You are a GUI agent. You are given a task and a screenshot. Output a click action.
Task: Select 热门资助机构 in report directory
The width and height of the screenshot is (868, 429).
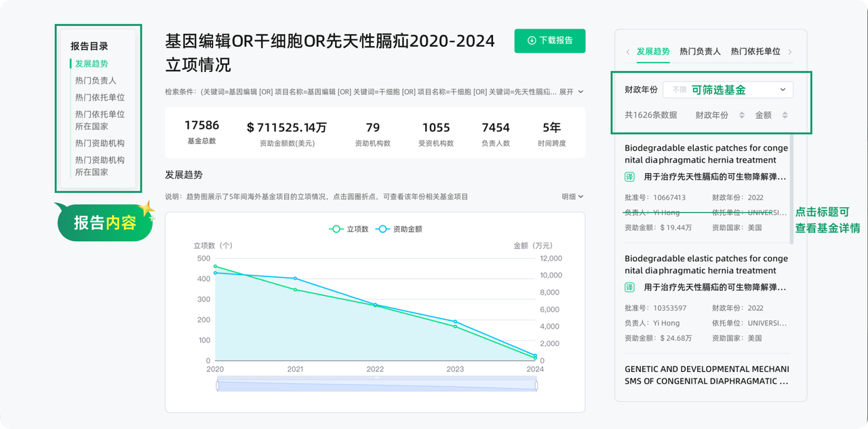pos(100,143)
